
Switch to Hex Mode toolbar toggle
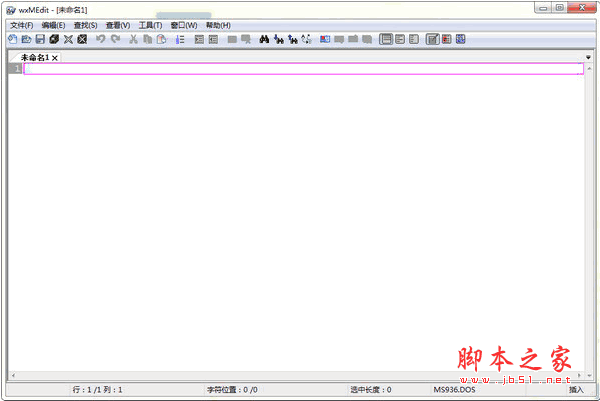(460, 39)
